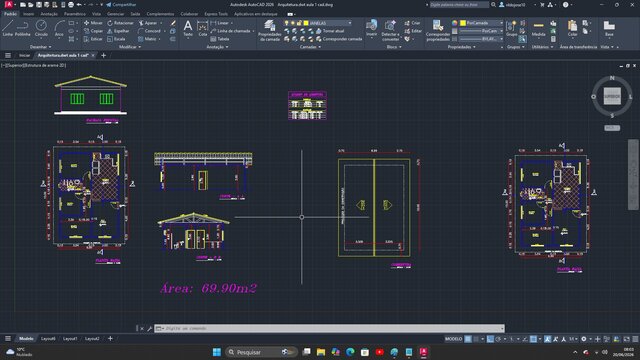Image resolution: width=640 pixels, height=360 pixels.
Task: Activate the Escala (scale) command
Action: point(116,39)
